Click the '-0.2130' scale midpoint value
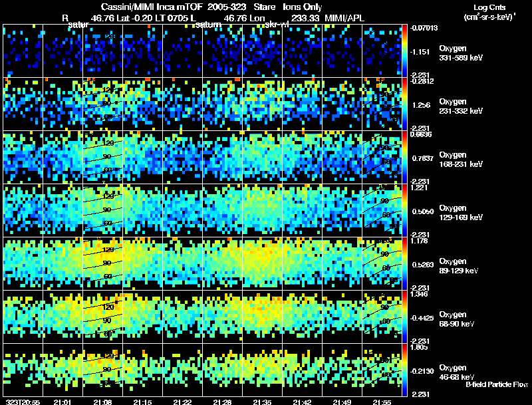532x405 pixels. tap(422, 371)
